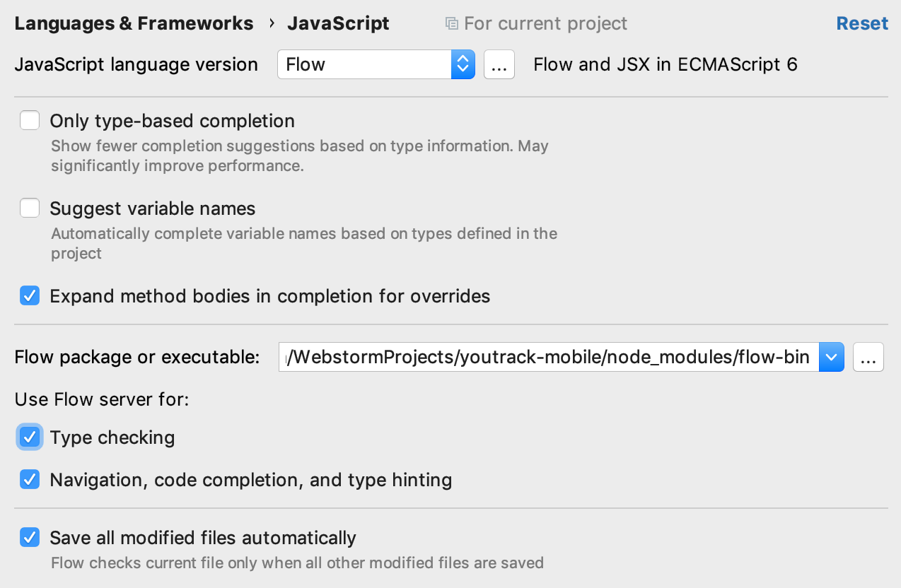Click the 'JavaScript language version' label
901x588 pixels.
pos(136,64)
